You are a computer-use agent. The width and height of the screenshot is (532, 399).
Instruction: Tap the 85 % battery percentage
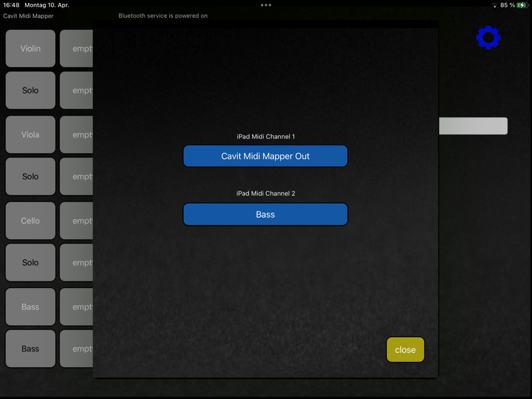(508, 5)
